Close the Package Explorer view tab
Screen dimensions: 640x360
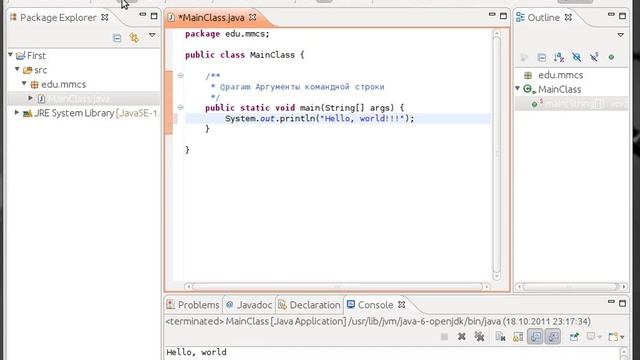click(x=105, y=18)
